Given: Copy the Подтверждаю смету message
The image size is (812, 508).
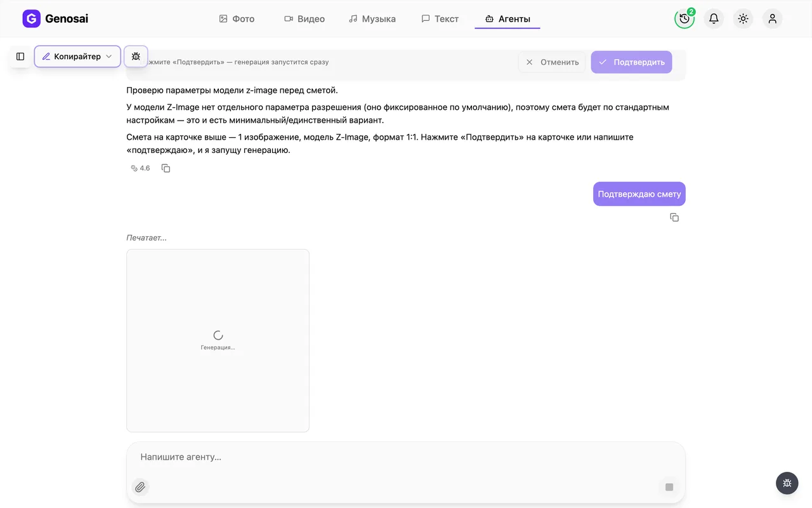Looking at the screenshot, I should (674, 217).
